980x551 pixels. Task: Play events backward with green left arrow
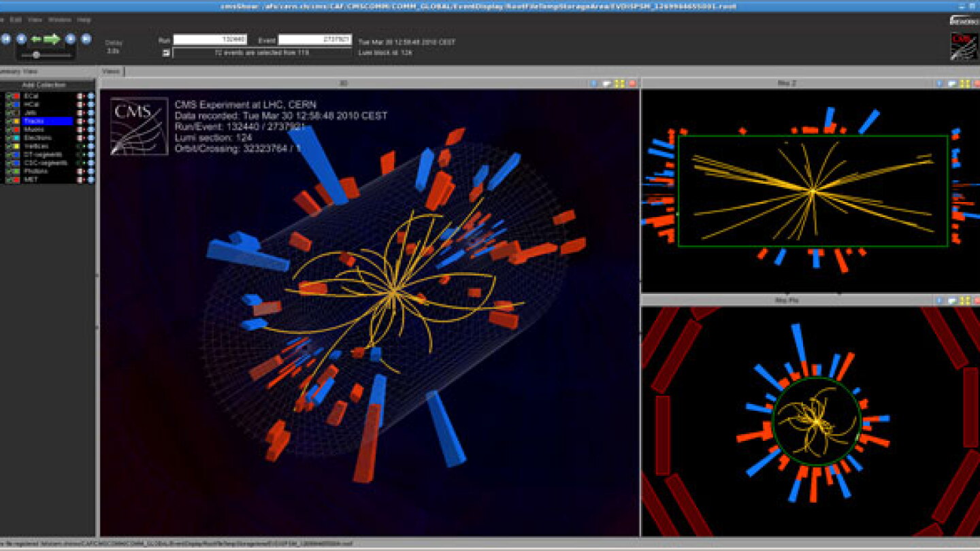point(35,39)
